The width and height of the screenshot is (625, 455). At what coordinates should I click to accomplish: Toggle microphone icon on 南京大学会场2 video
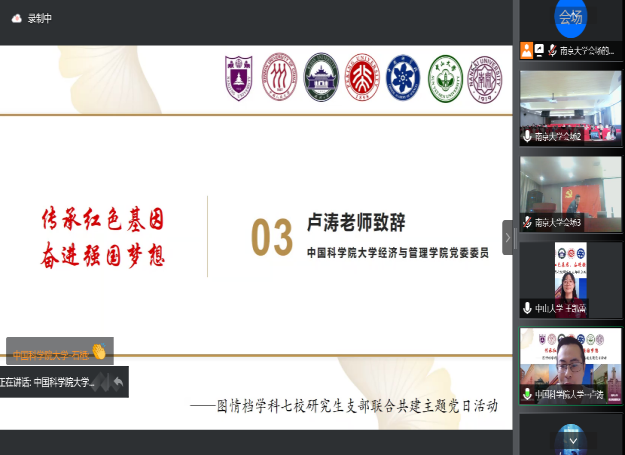(527, 136)
